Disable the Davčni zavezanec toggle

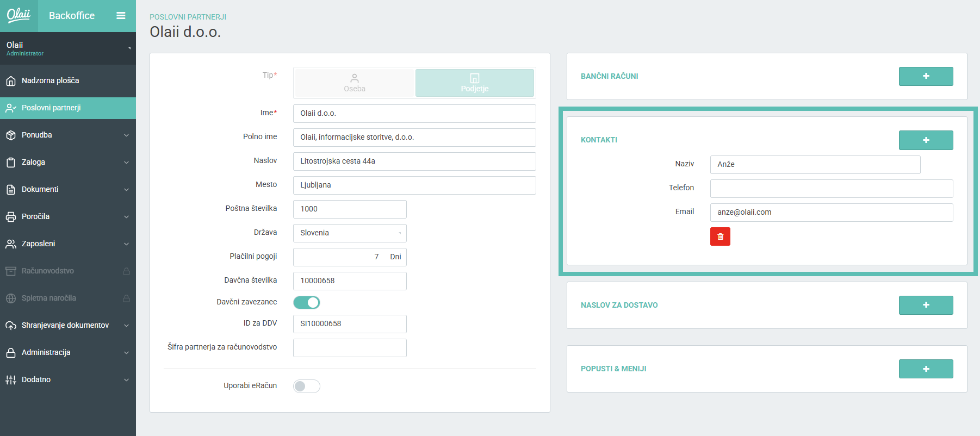coord(307,302)
